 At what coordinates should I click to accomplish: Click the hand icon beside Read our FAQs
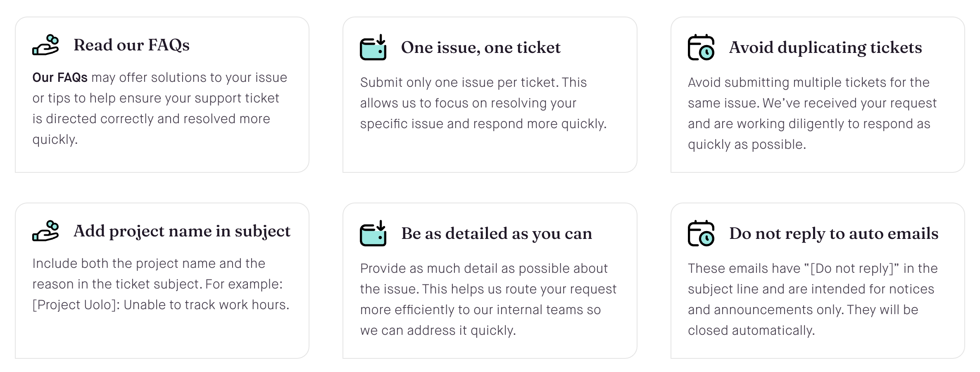pyautogui.click(x=45, y=45)
